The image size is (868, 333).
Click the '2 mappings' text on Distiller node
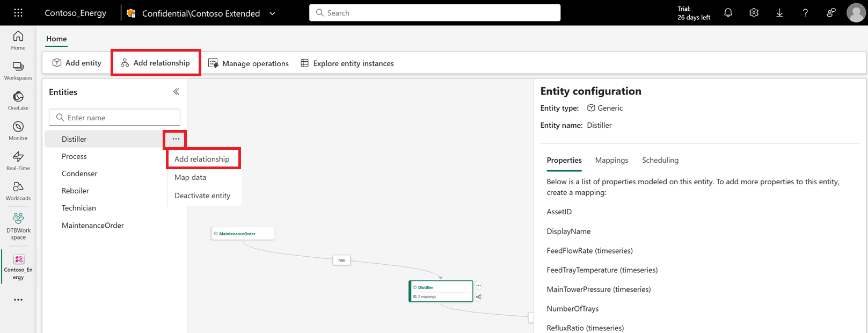427,296
